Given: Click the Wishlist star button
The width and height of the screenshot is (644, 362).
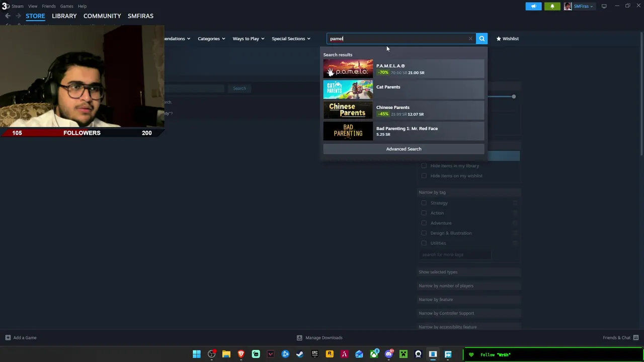Looking at the screenshot, I should point(507,39).
